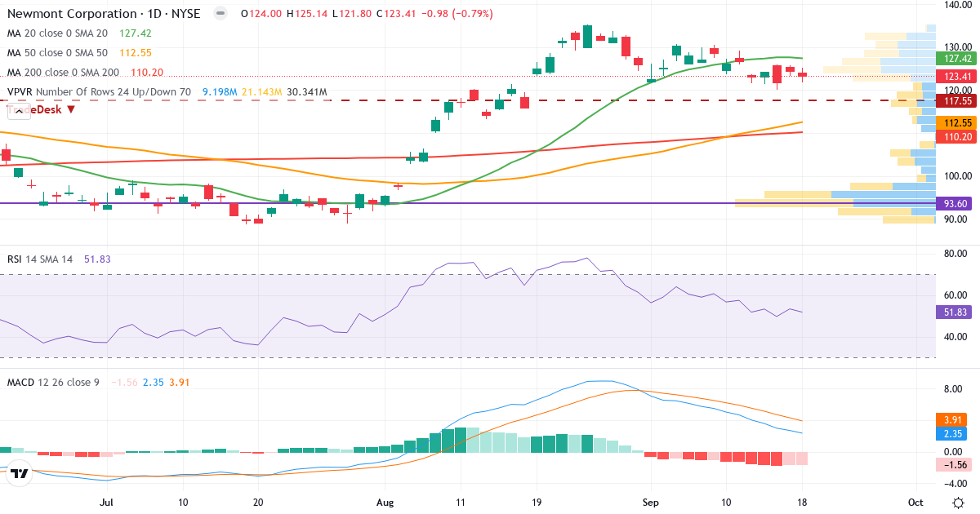Click the market status indicator beside NYSE
The height and width of the screenshot is (514, 980).
click(219, 14)
